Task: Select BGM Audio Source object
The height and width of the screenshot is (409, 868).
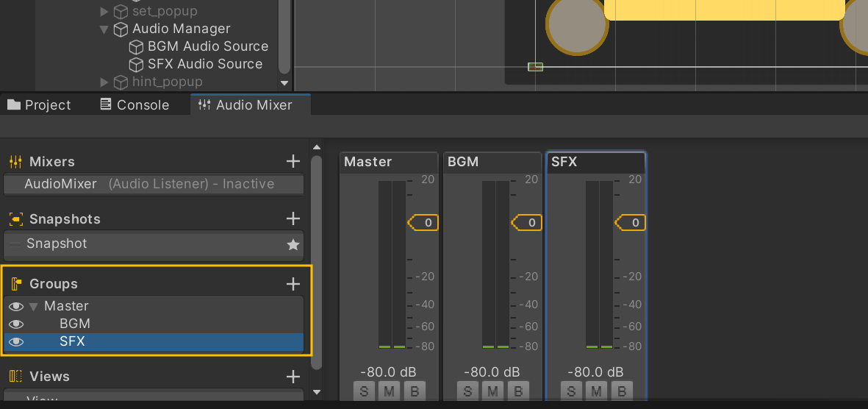Action: (208, 46)
